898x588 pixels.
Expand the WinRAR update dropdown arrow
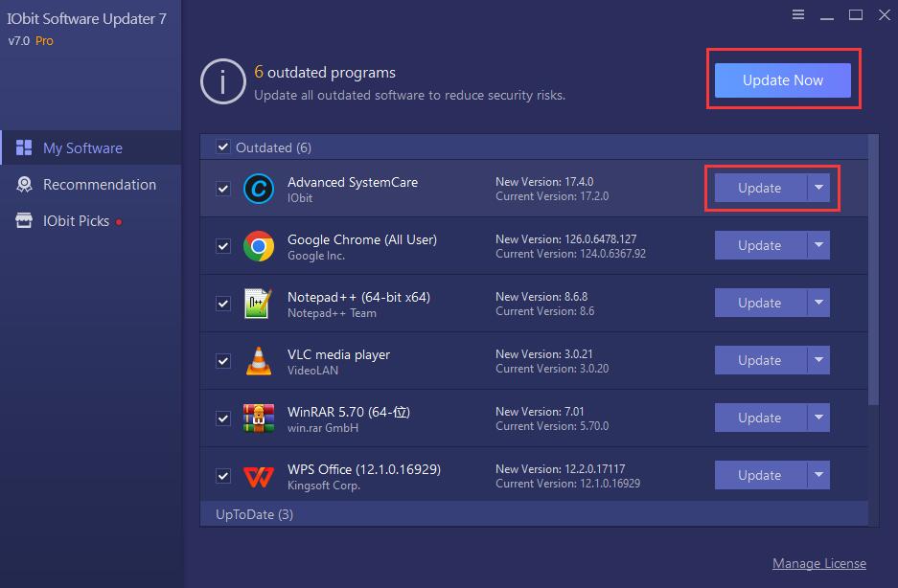[x=818, y=418]
